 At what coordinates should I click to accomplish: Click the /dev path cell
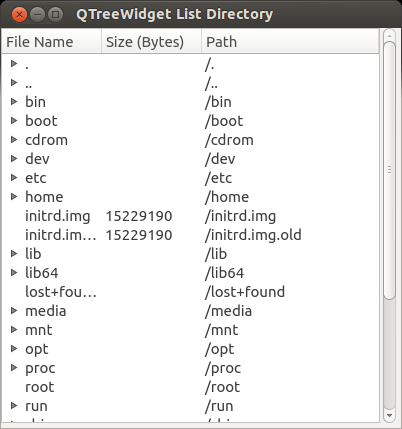(220, 159)
